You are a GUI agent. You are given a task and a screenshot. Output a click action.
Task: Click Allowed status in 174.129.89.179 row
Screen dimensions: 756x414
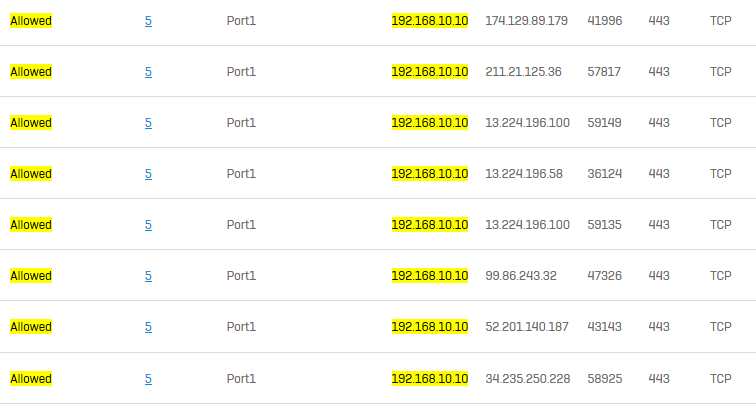click(31, 21)
